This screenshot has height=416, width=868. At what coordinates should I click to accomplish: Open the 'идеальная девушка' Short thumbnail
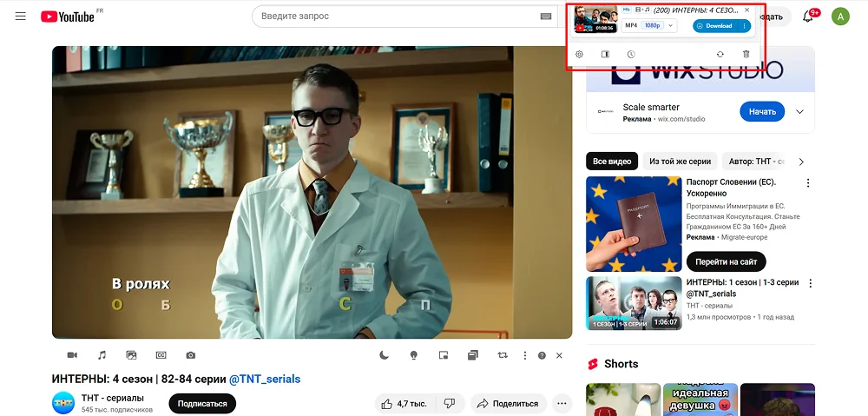(700, 399)
